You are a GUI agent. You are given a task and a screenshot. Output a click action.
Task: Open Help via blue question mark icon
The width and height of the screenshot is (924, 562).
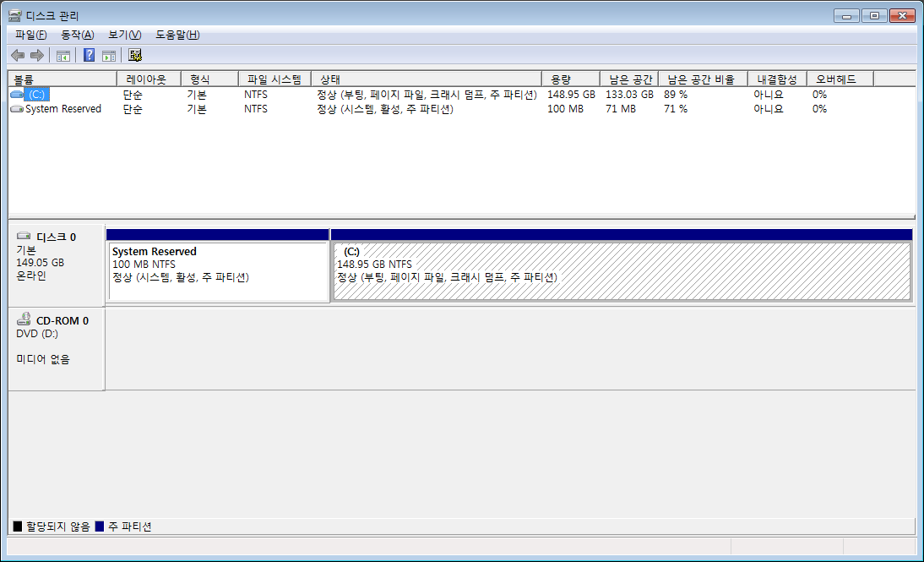[88, 56]
